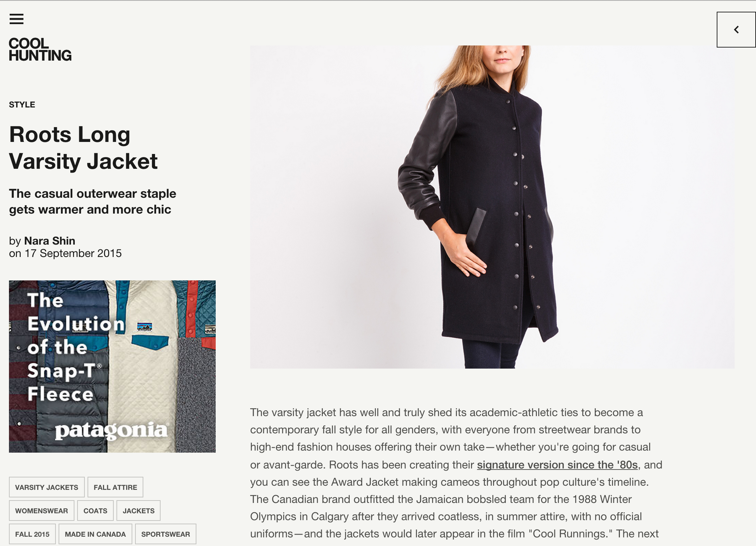Viewport: 756px width, 546px height.
Task: Open author Nara Shin's page
Action: click(50, 241)
